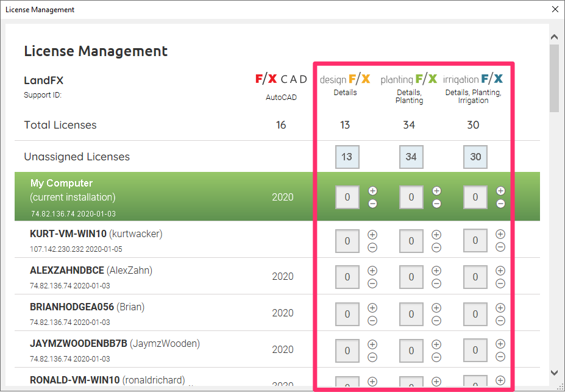Add a Planting F/X license to My Computer
The image size is (565, 392).
[x=436, y=191]
